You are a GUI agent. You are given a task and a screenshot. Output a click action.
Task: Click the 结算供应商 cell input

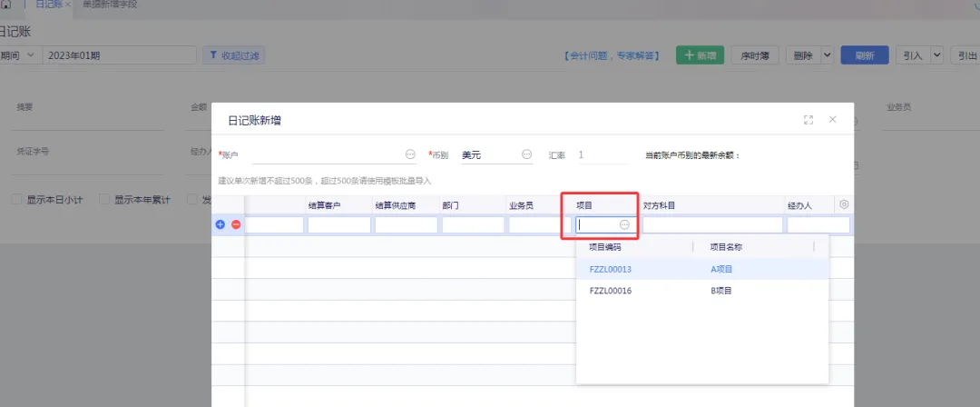407,224
